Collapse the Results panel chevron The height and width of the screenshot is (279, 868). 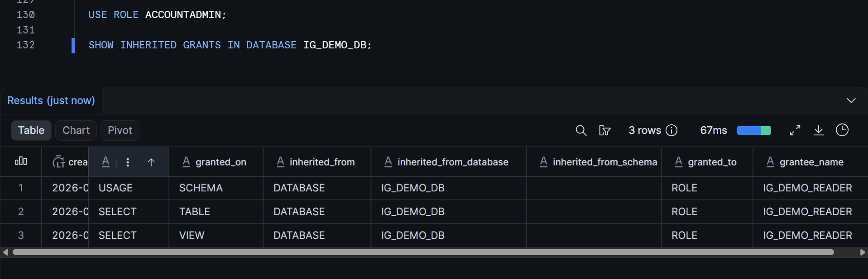click(851, 100)
